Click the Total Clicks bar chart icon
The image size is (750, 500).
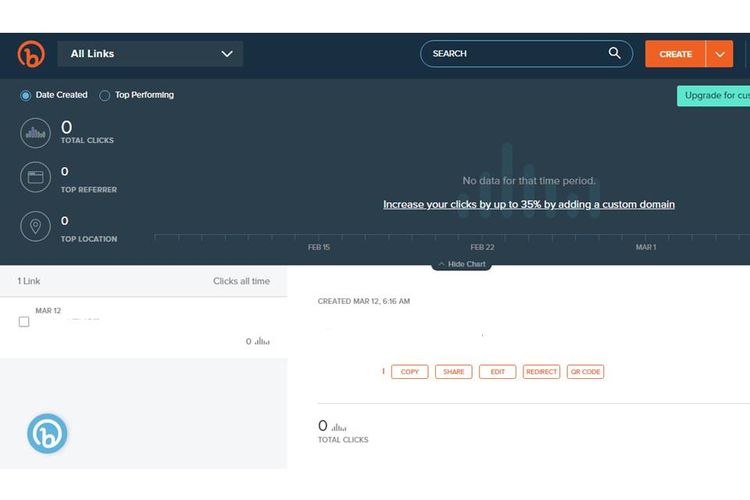coord(36,132)
